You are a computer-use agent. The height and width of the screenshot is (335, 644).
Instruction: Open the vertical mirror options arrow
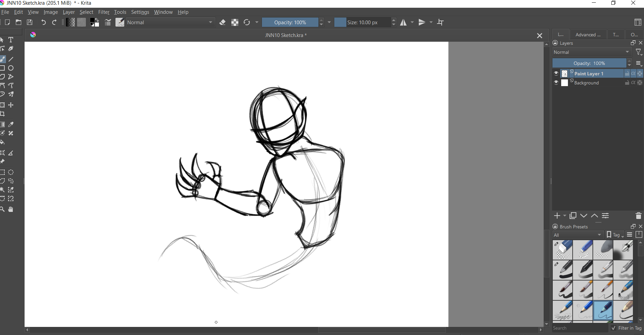pos(431,23)
